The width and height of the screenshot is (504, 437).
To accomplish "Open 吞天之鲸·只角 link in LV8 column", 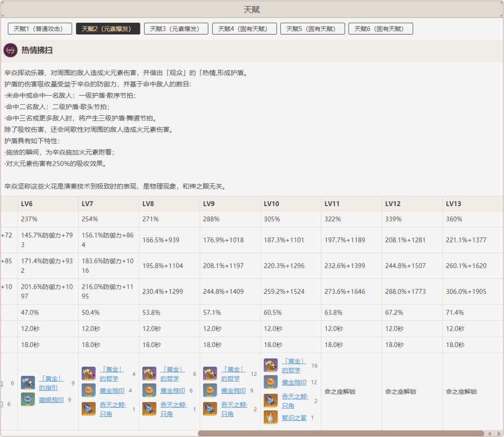I will point(173,409).
